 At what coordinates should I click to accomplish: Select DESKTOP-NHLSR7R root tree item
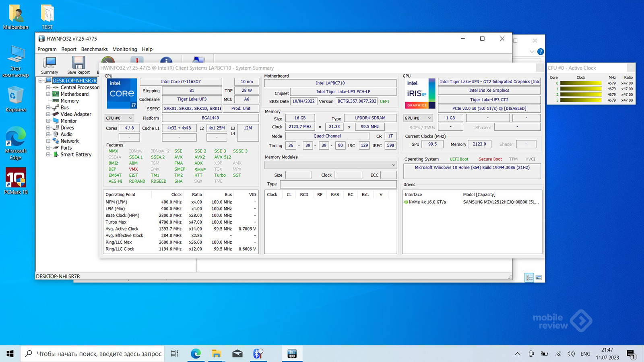(74, 80)
